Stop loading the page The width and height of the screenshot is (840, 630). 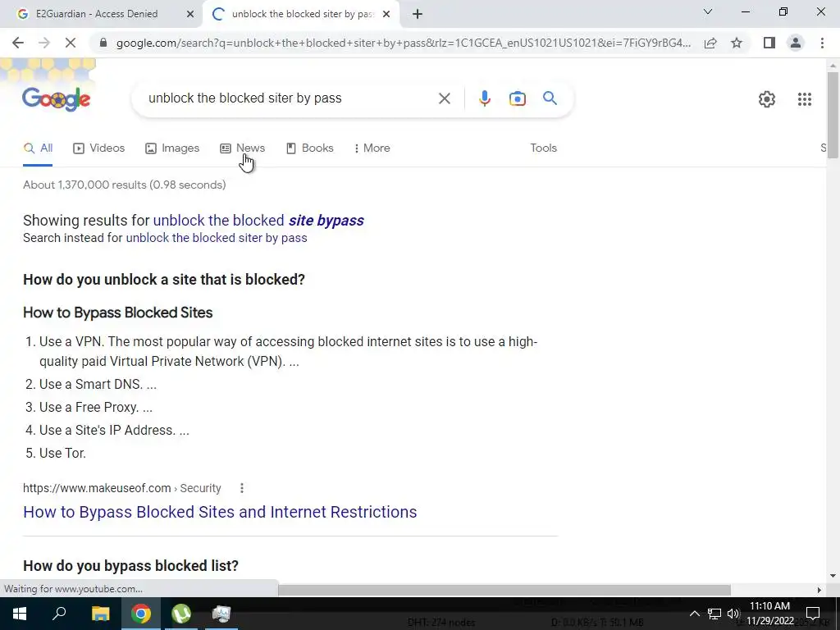pyautogui.click(x=71, y=43)
